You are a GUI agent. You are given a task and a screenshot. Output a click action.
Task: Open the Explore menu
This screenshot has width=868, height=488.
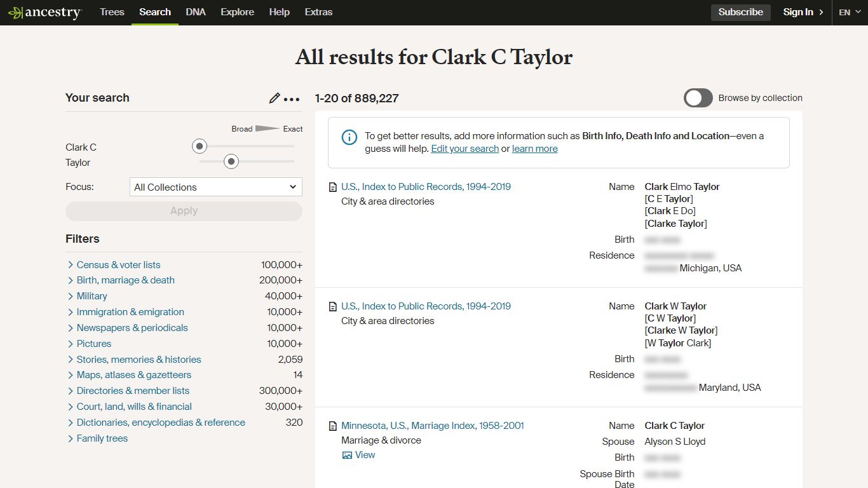point(238,12)
